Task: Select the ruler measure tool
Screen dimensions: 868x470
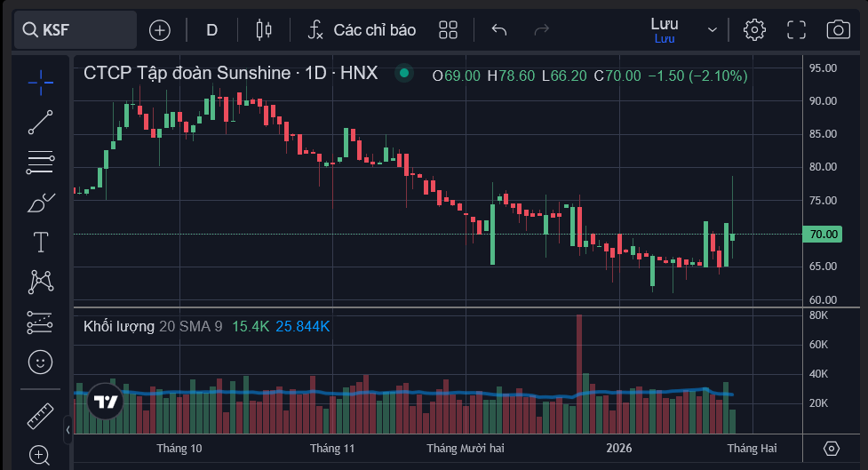Action: click(40, 415)
